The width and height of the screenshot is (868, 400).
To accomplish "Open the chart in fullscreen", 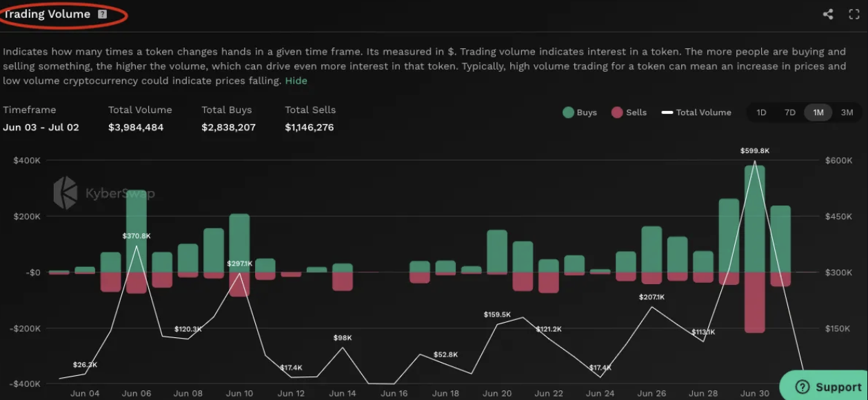I will point(854,14).
